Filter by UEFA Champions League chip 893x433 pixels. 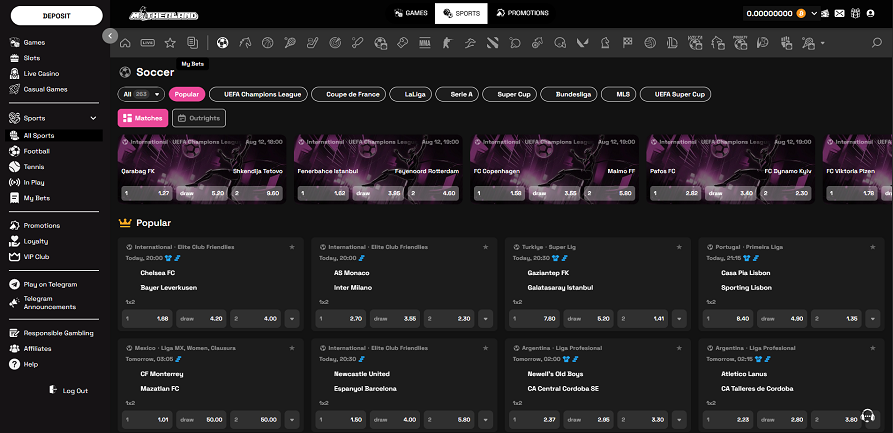[x=259, y=95]
